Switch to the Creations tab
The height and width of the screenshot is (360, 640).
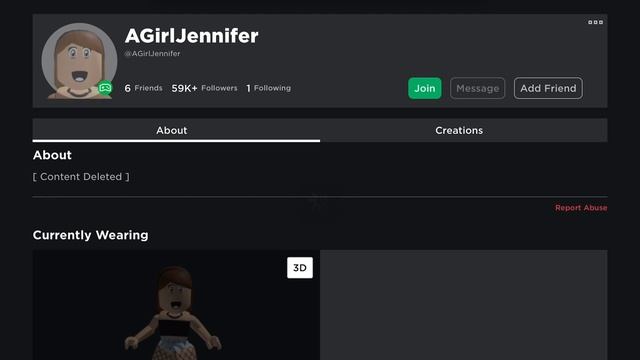point(464,130)
